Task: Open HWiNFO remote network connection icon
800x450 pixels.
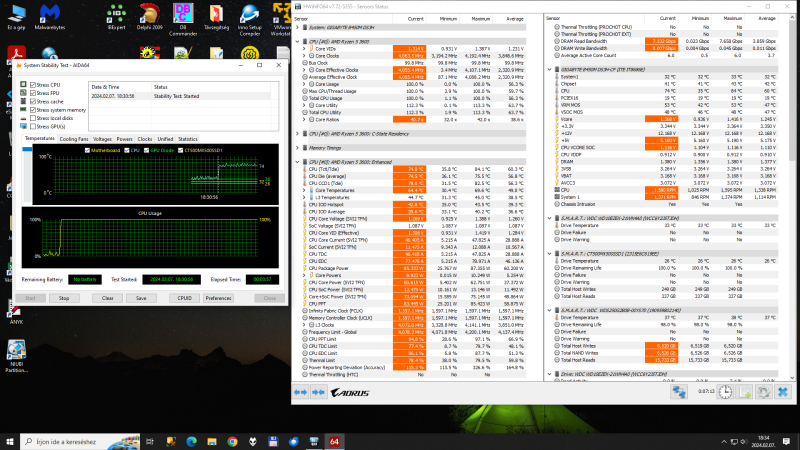Action: pyautogui.click(x=679, y=392)
